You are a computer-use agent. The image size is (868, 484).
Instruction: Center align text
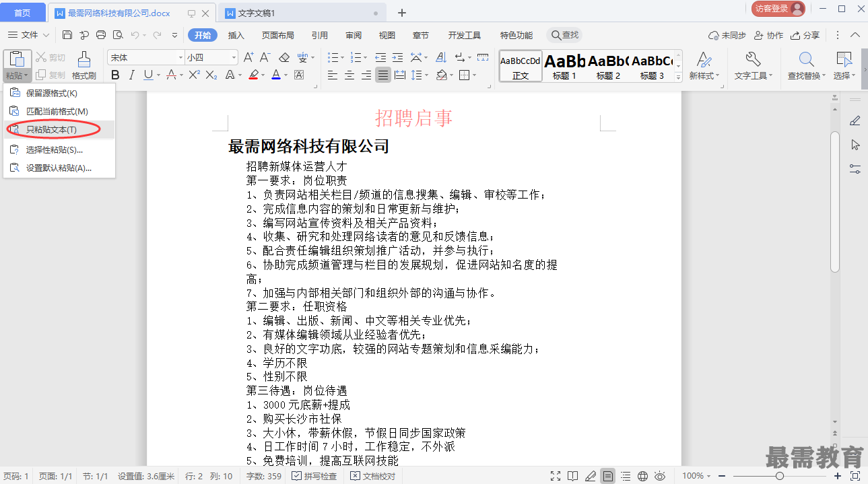349,75
